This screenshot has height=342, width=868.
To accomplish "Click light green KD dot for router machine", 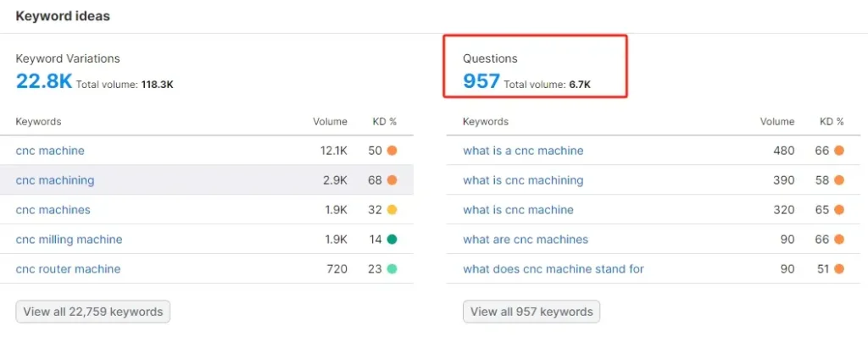I will coord(392,269).
